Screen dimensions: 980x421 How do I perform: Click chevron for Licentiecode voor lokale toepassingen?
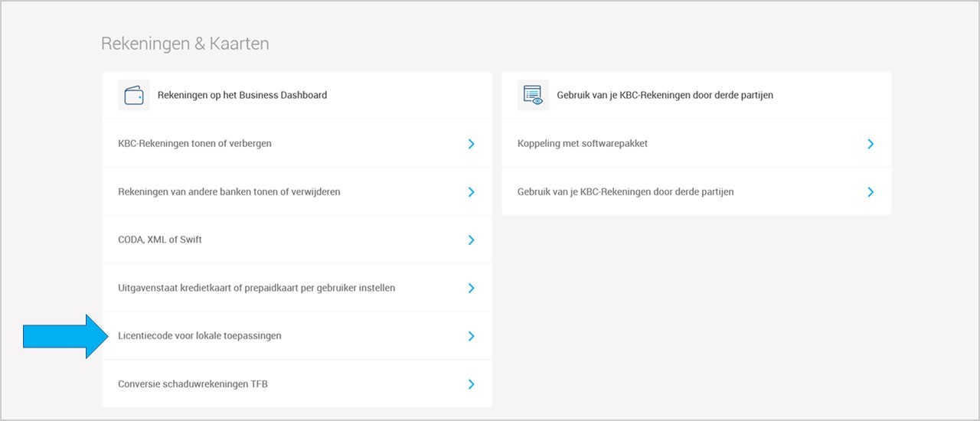tap(472, 336)
